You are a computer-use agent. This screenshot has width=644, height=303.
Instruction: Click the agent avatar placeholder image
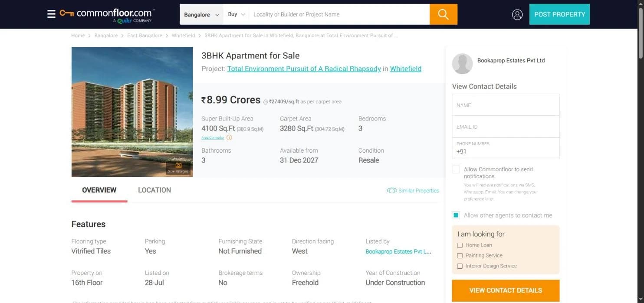click(462, 64)
